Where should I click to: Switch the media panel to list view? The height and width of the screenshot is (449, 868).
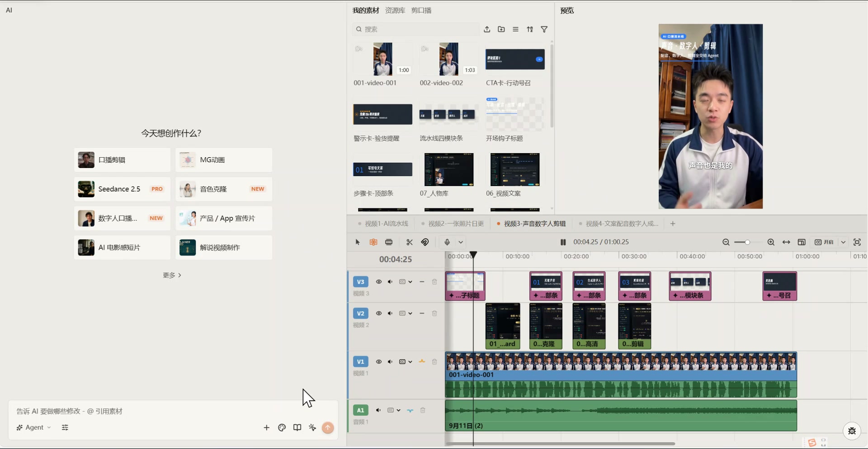tap(516, 29)
